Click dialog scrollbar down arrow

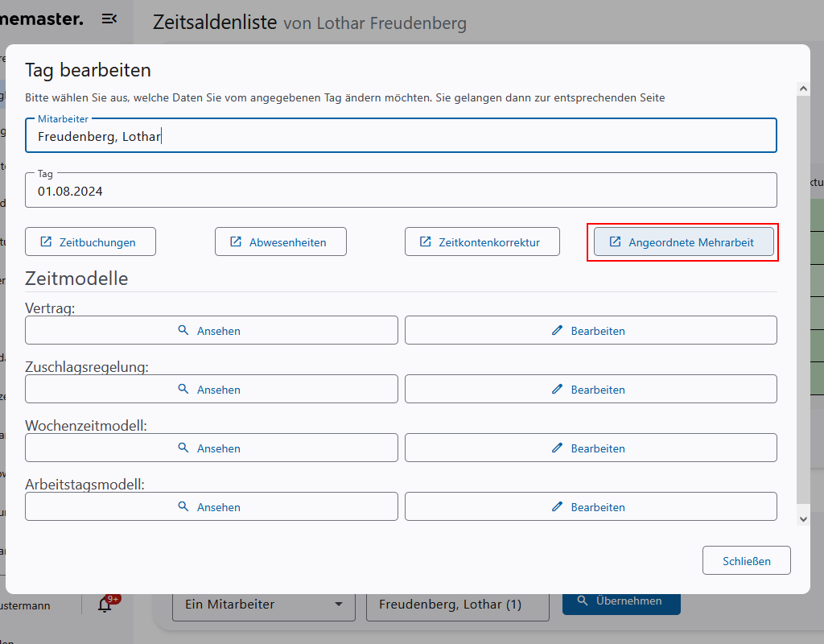click(802, 519)
